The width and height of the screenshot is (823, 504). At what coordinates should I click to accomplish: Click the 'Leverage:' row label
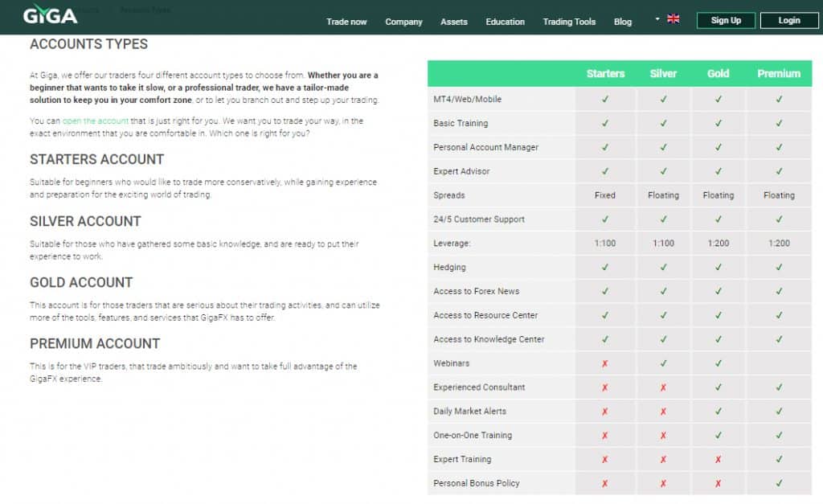(452, 243)
